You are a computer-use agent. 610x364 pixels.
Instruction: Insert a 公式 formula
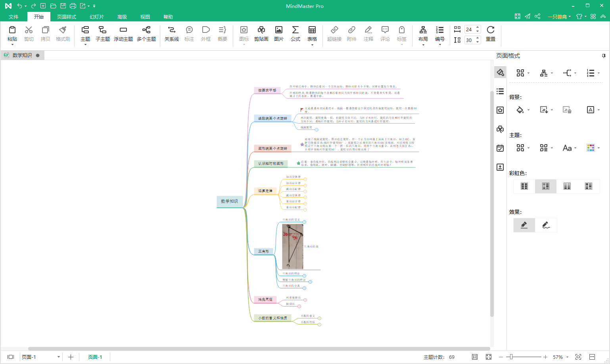[x=295, y=34]
